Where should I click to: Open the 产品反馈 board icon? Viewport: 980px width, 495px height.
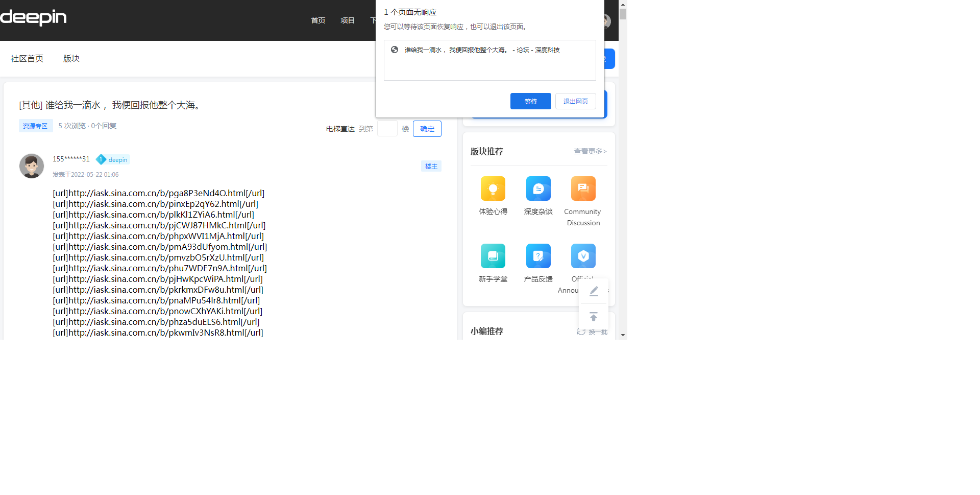[538, 256]
